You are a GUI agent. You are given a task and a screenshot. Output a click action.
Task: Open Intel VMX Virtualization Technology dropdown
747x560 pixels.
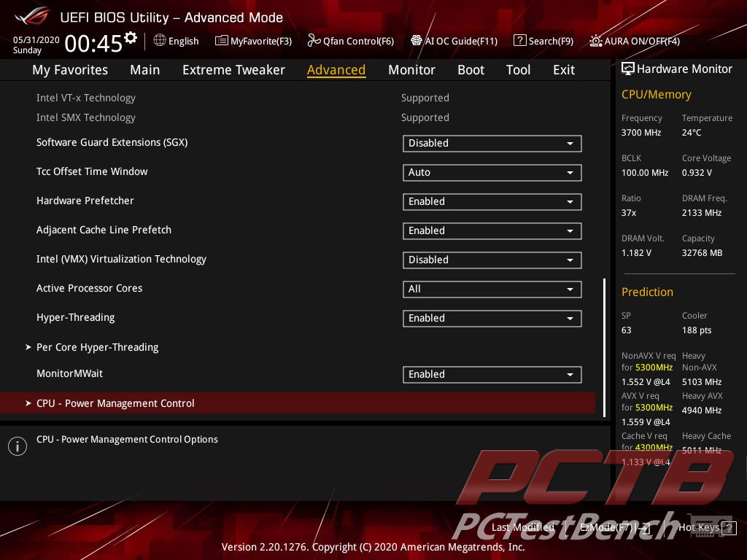point(492,260)
